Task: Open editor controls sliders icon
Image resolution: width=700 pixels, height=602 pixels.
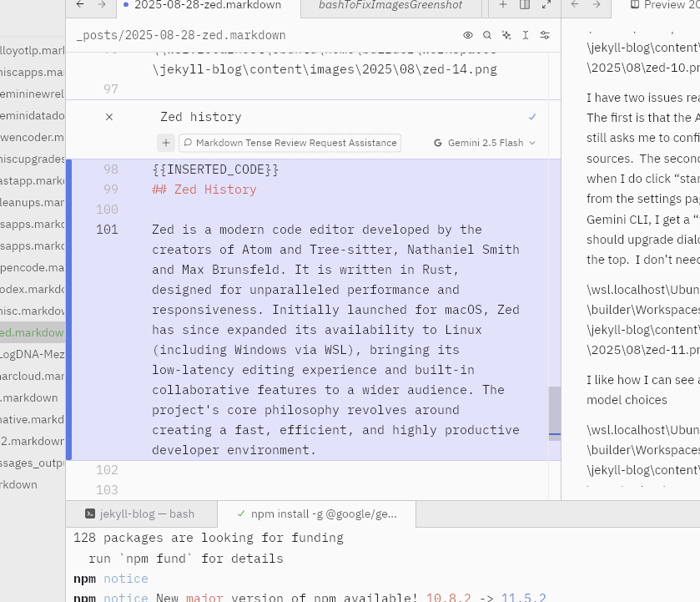Action: point(545,35)
